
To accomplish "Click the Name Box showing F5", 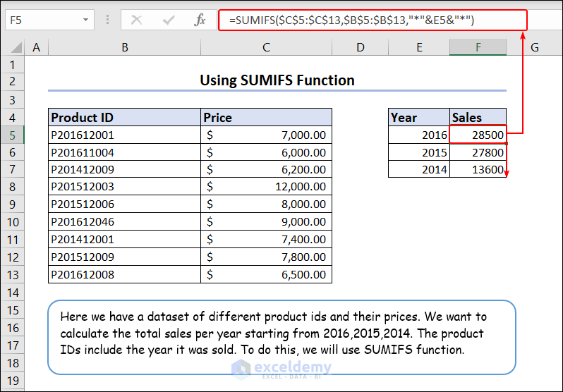I will pyautogui.click(x=49, y=20).
